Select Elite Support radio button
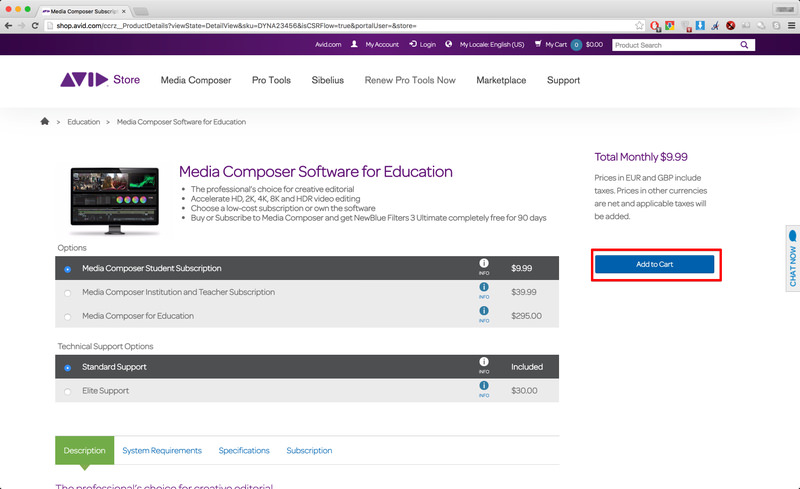 67,392
